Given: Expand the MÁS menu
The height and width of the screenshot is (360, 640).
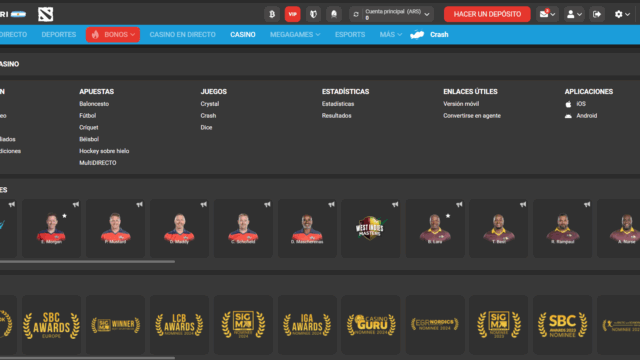Looking at the screenshot, I should (x=391, y=35).
